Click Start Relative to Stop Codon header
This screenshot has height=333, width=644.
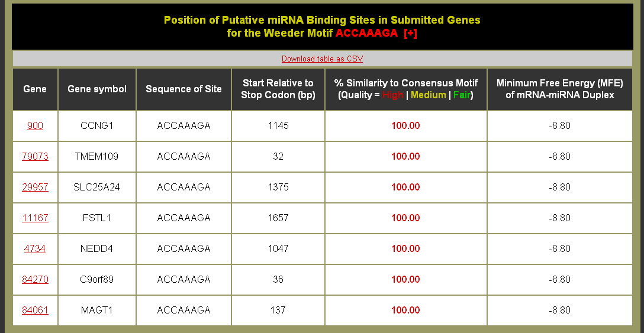pyautogui.click(x=278, y=89)
